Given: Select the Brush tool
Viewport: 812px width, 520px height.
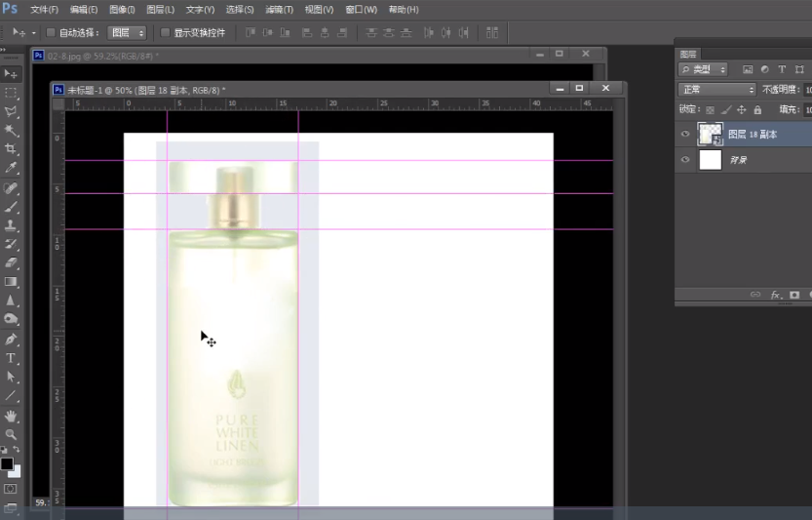Looking at the screenshot, I should tap(11, 206).
